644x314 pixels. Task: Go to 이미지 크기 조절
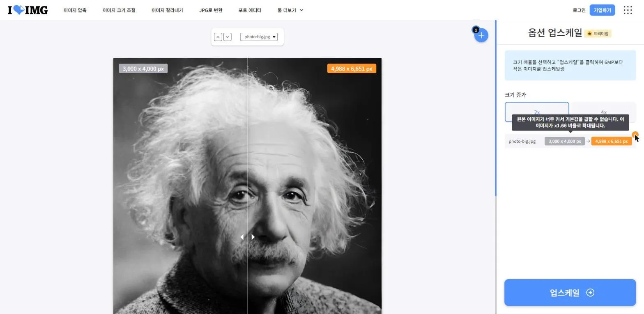coord(119,10)
